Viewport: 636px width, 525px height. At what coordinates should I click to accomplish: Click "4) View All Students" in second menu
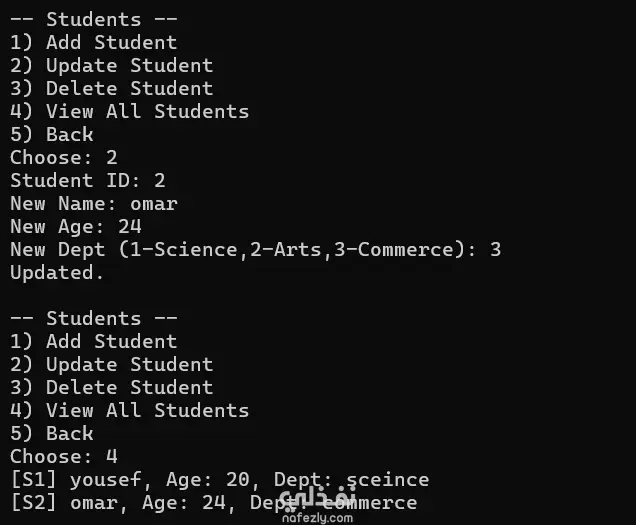pyautogui.click(x=129, y=410)
